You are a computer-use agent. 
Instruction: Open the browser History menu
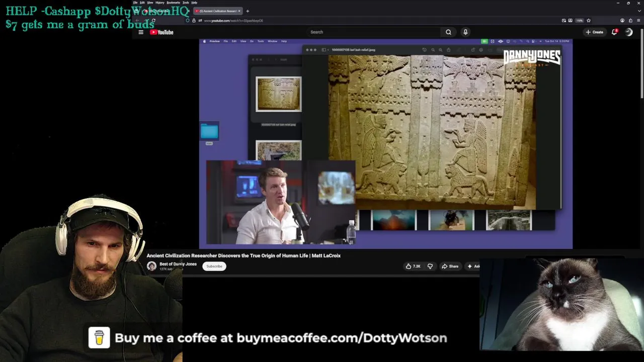point(159,3)
